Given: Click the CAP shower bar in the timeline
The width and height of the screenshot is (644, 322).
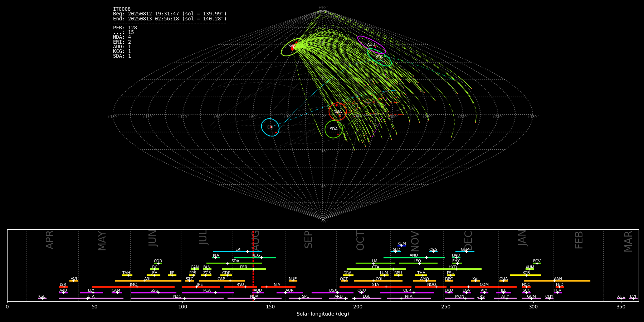Looking at the screenshot, I should coord(222,281).
